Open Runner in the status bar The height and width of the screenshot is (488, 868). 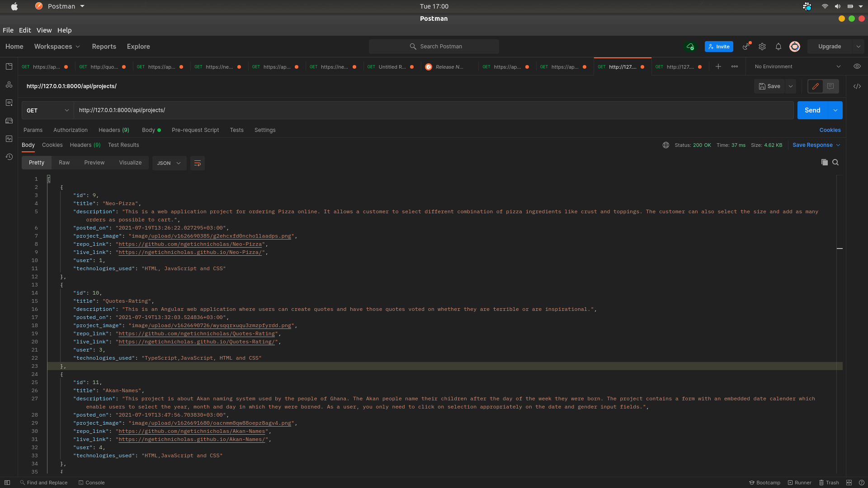799,483
